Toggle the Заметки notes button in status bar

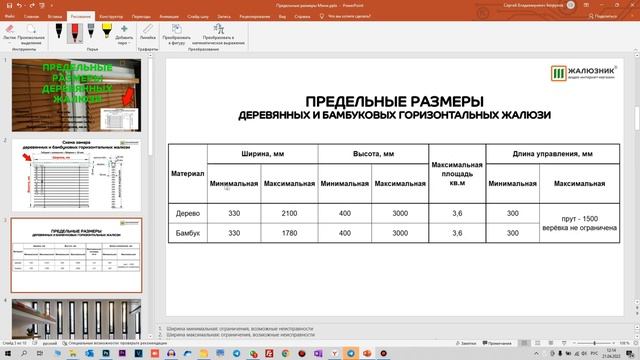[x=466, y=343]
